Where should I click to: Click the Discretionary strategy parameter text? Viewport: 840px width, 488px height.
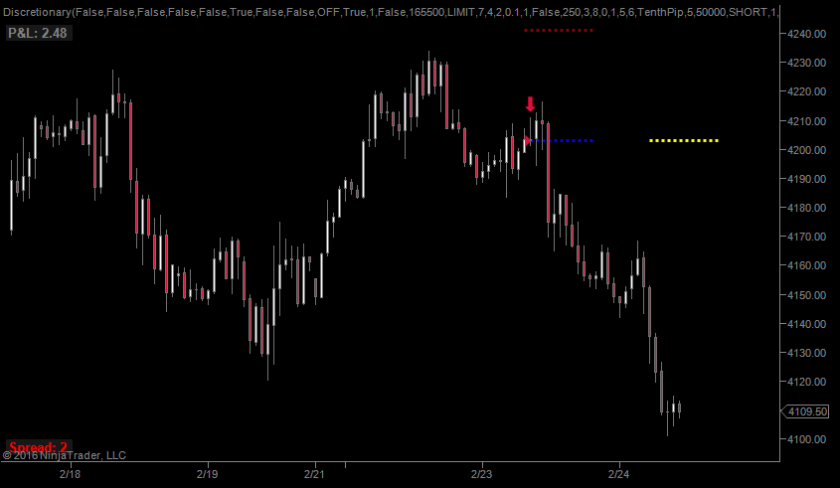[390, 12]
